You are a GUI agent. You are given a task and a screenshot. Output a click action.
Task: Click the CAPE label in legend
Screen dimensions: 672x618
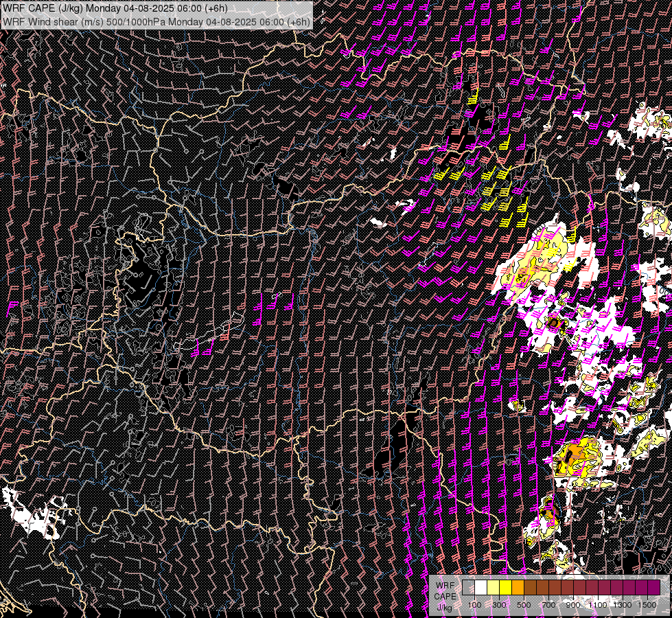(445, 597)
